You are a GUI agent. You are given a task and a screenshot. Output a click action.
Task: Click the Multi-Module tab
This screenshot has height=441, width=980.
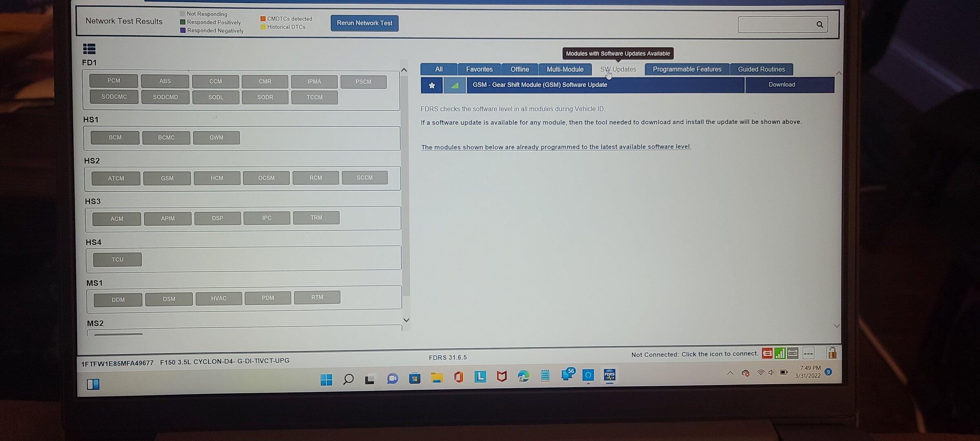(x=564, y=69)
